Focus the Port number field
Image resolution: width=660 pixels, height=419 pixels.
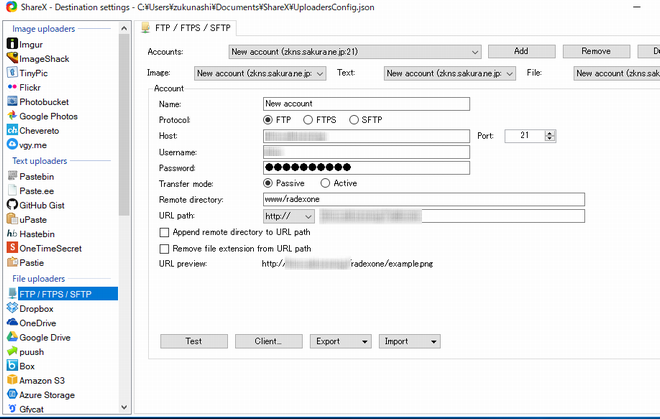[x=525, y=136]
